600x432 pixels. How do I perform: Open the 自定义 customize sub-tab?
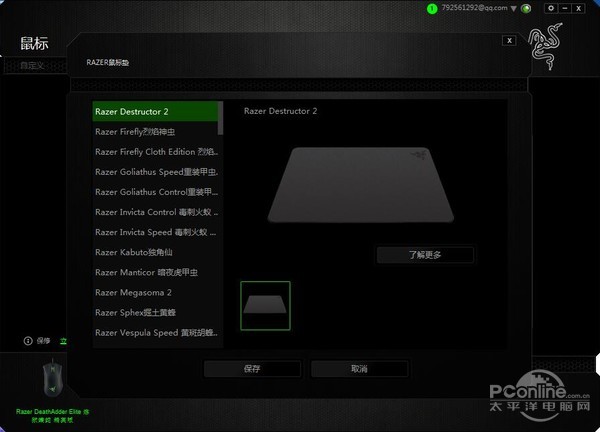32,66
